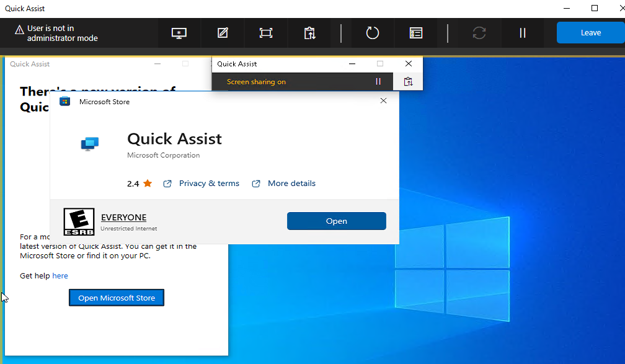
Task: Open Quick Assist from the Store dialog
Action: pyautogui.click(x=337, y=221)
